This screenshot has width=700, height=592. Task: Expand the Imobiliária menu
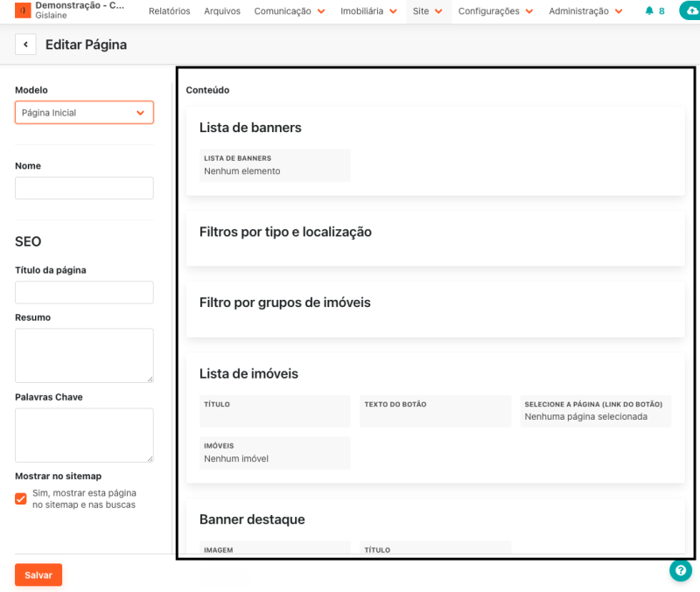pos(368,11)
